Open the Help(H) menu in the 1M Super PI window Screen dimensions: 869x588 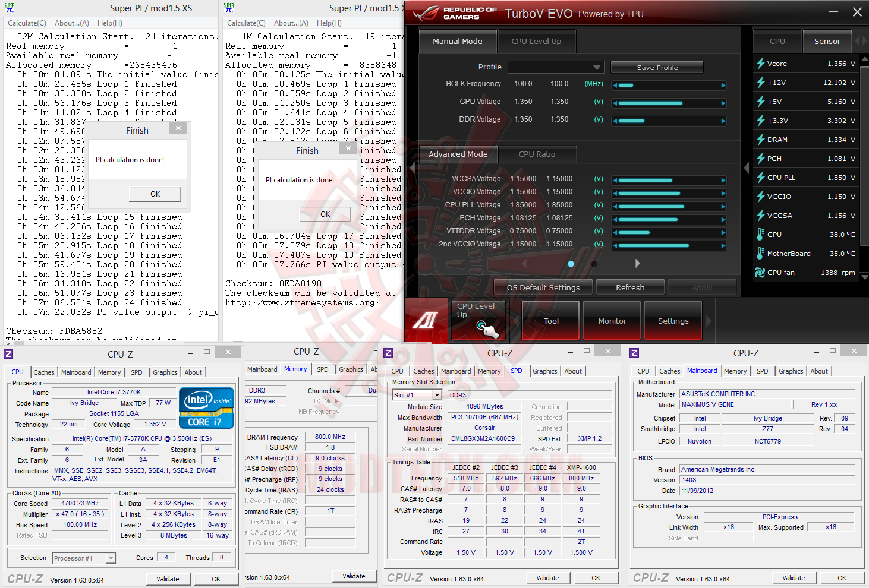coord(329,23)
